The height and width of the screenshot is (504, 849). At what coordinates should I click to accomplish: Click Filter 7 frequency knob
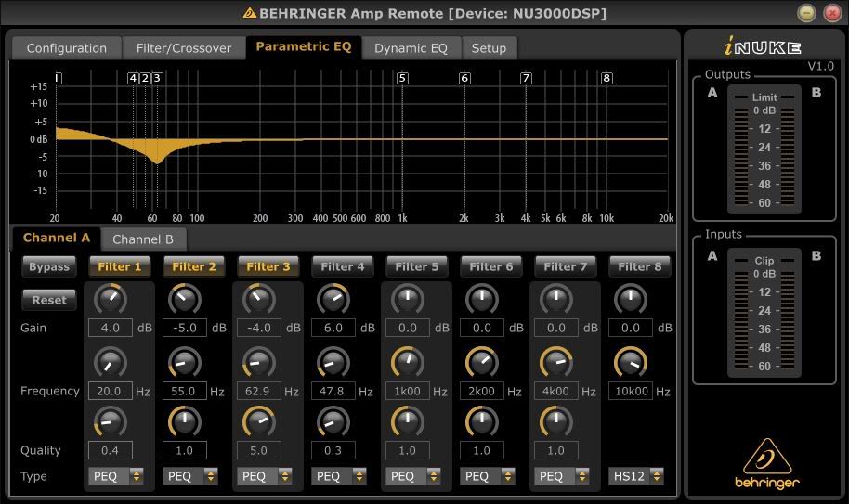[x=556, y=362]
